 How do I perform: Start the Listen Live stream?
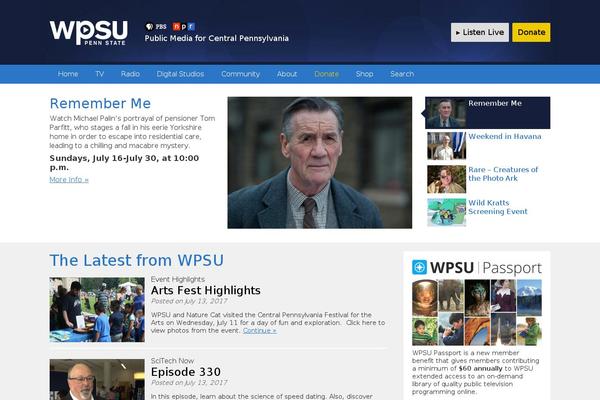[479, 33]
